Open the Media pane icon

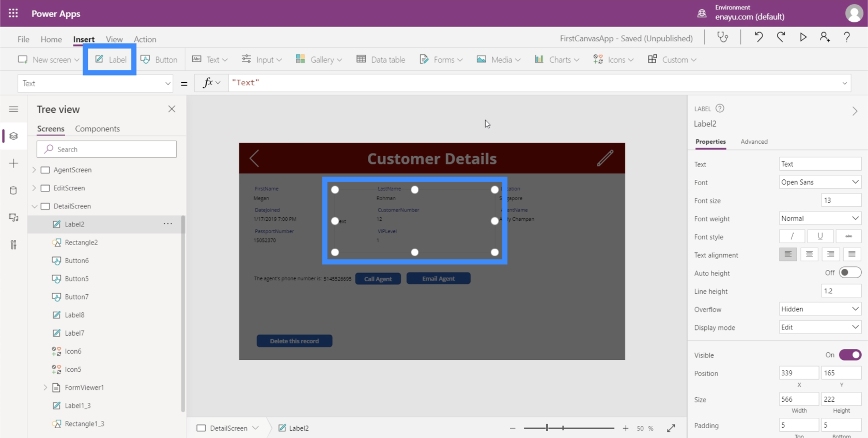(13, 218)
